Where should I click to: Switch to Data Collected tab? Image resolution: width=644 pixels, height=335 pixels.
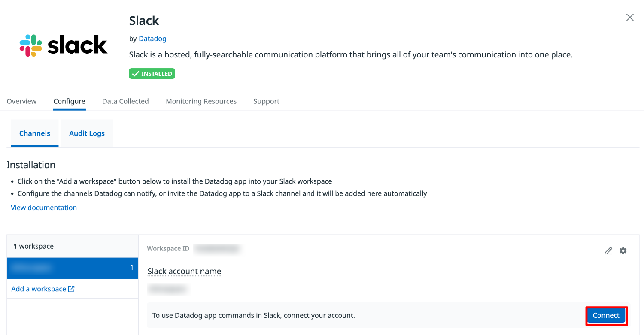pyautogui.click(x=125, y=101)
